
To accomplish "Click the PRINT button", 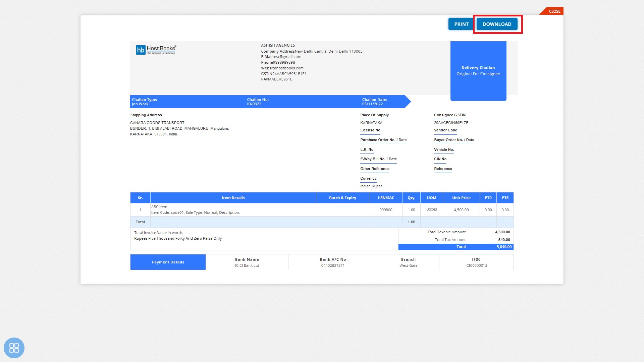I will 461,24.
